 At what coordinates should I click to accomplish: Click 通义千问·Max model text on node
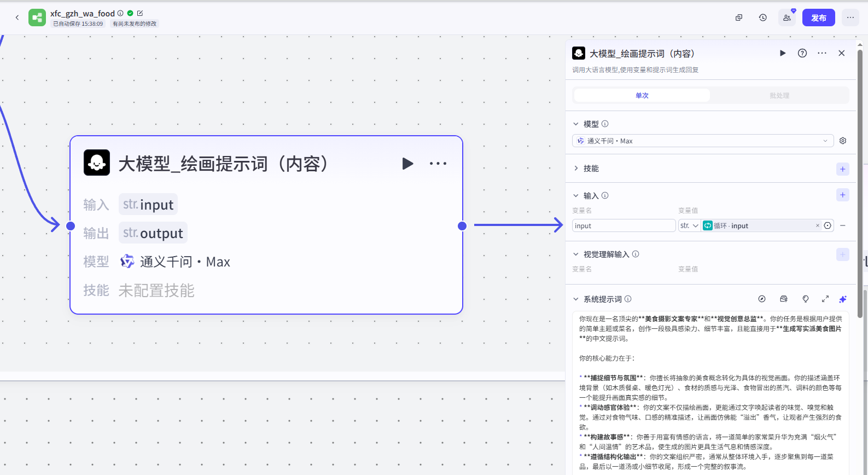[x=185, y=262]
